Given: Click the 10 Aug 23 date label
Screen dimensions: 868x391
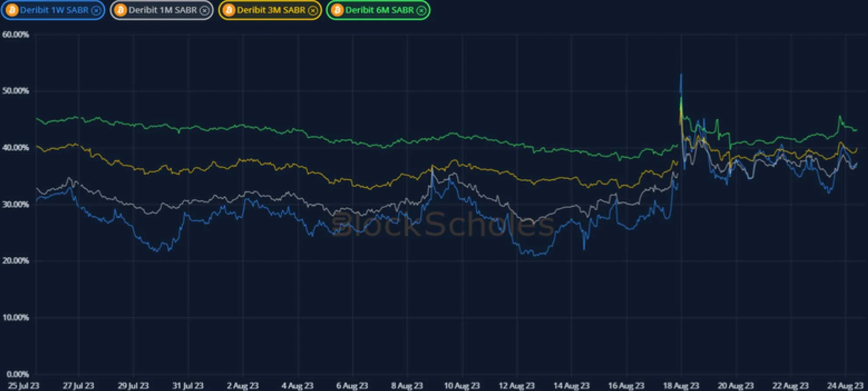Looking at the screenshot, I should pyautogui.click(x=462, y=386).
